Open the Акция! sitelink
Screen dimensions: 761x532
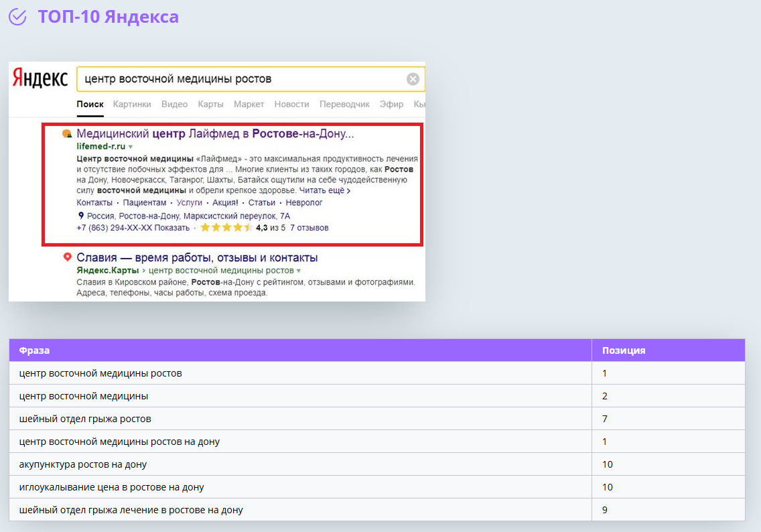pyautogui.click(x=225, y=202)
